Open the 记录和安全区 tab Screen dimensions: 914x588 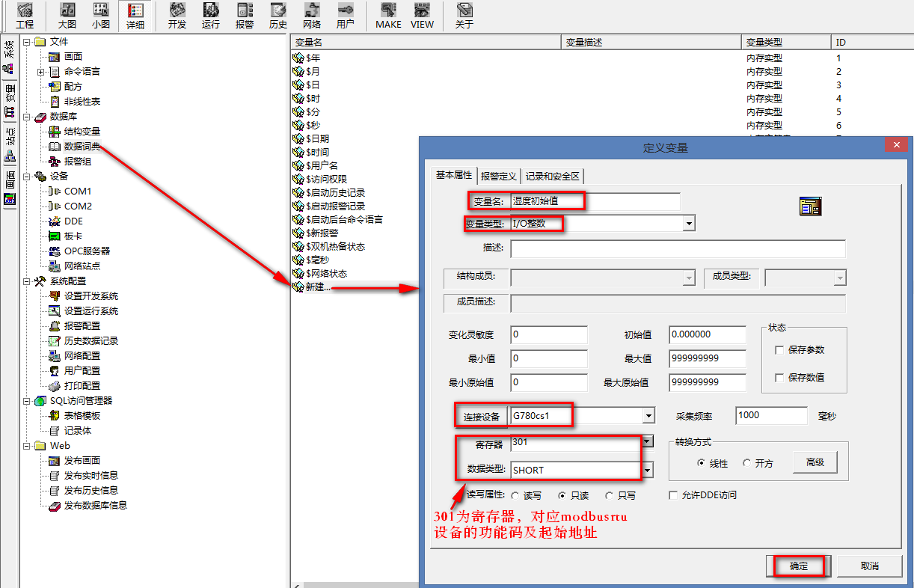pyautogui.click(x=552, y=176)
